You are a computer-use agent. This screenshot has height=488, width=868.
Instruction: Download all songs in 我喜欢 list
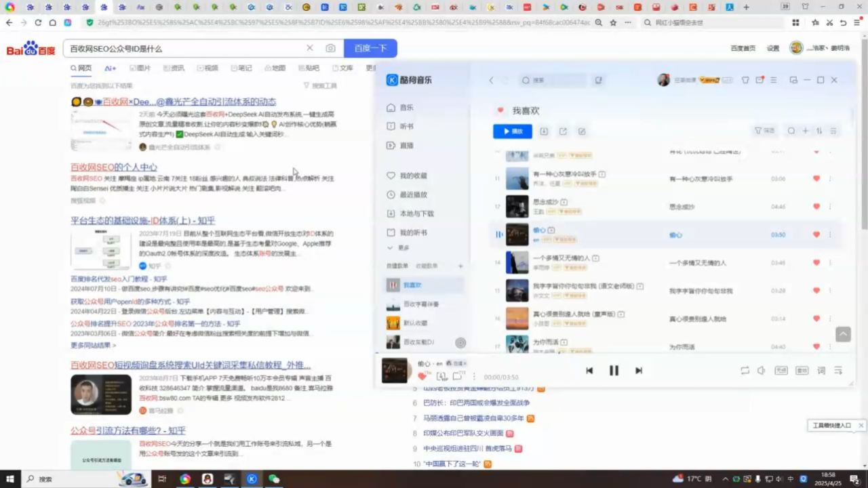(544, 131)
